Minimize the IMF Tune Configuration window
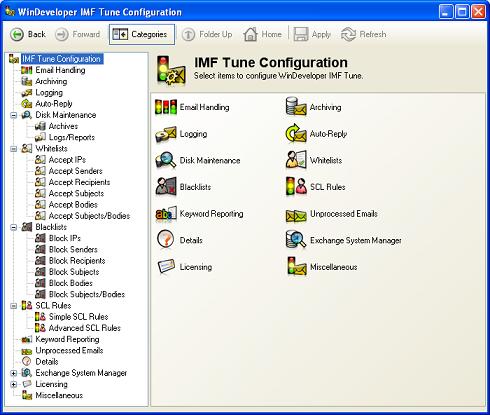The image size is (490, 415). pyautogui.click(x=446, y=12)
